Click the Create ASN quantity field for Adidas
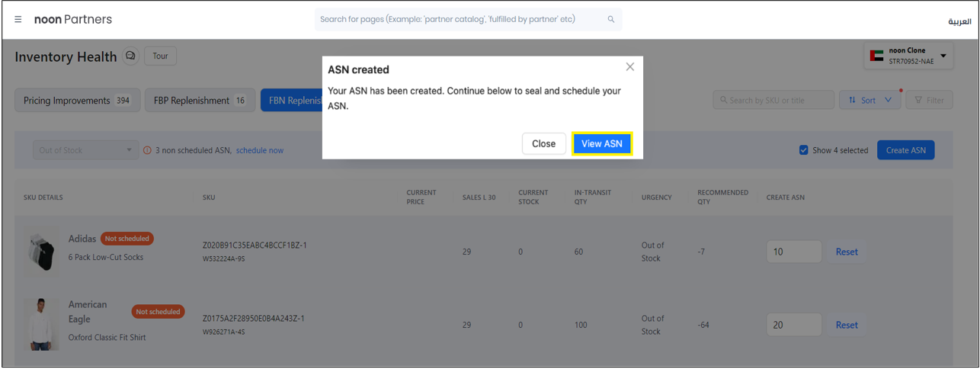The height and width of the screenshot is (369, 980). click(x=793, y=252)
